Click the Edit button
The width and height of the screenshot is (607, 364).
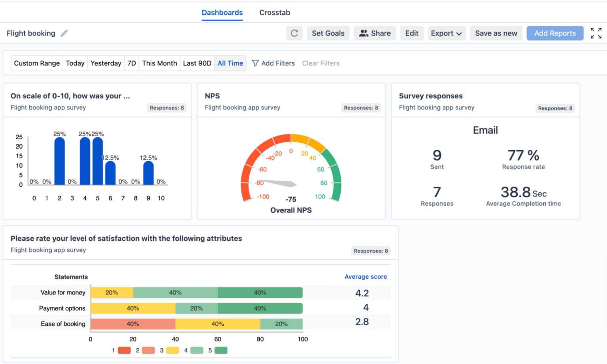[x=411, y=33]
